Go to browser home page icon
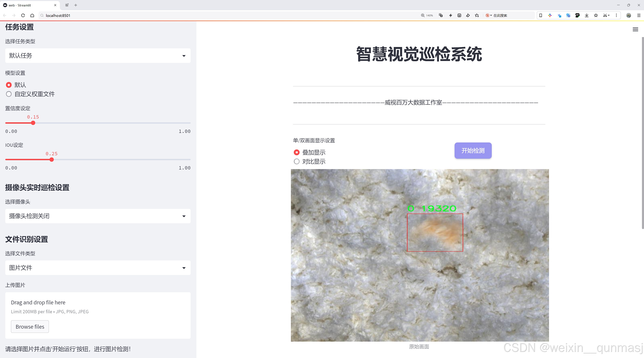The width and height of the screenshot is (644, 358). [32, 16]
